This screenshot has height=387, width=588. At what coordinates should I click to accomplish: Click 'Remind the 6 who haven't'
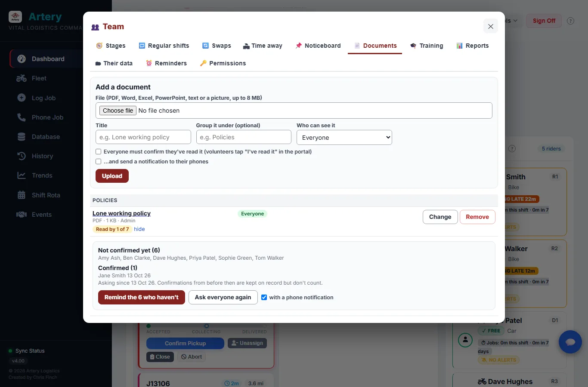tap(142, 298)
